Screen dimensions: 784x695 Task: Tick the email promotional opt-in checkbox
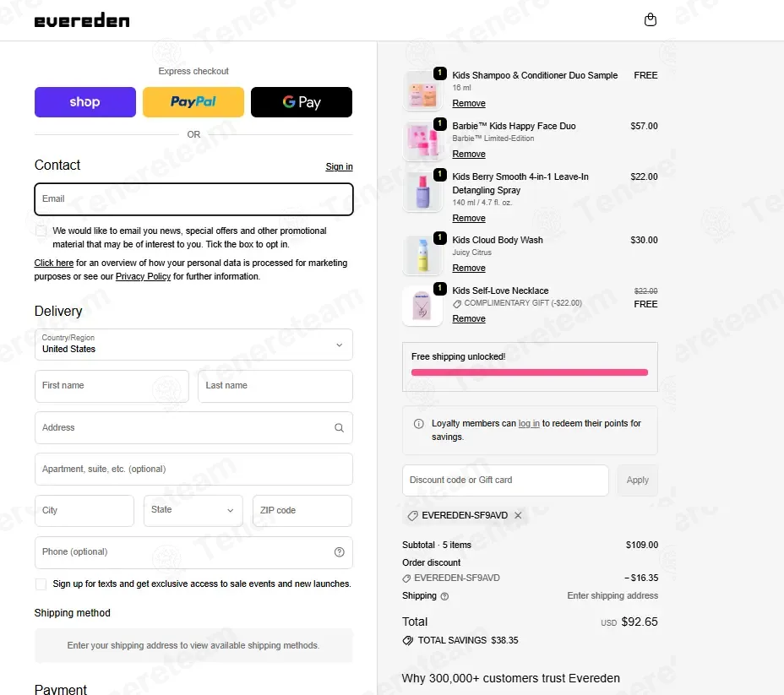click(41, 231)
